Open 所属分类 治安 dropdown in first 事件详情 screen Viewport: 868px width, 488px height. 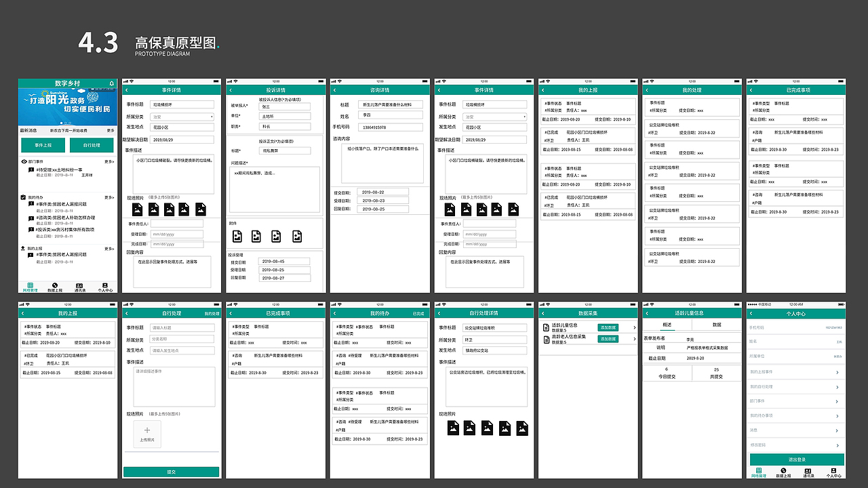pyautogui.click(x=181, y=117)
